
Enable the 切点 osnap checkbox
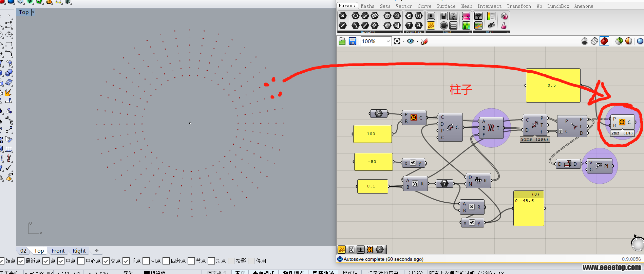tap(146, 261)
